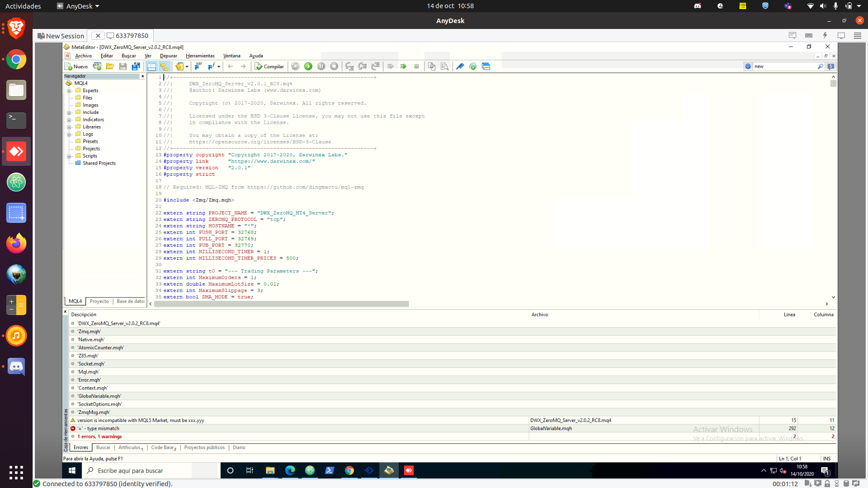Compile the script with the Compilar button
Viewport: 868px width, 488px height.
[269, 66]
